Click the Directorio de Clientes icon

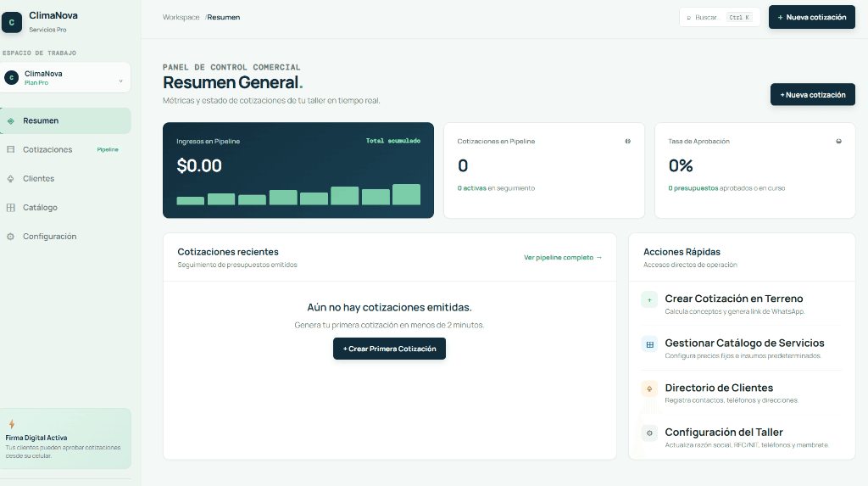[x=649, y=388]
